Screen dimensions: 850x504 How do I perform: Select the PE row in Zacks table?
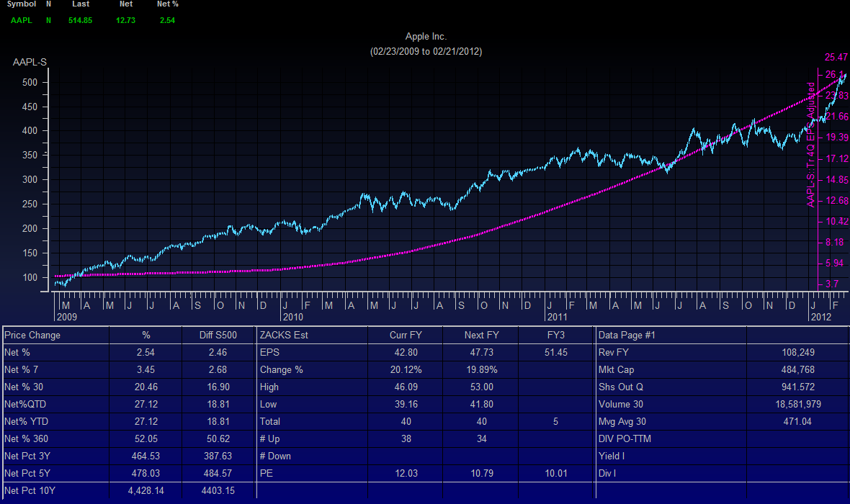point(266,473)
